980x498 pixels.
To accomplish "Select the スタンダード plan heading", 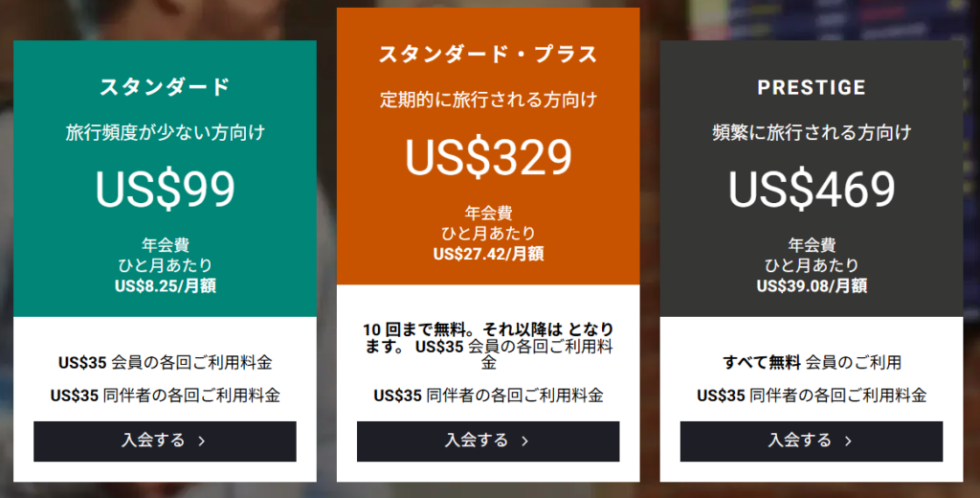I will (x=165, y=87).
